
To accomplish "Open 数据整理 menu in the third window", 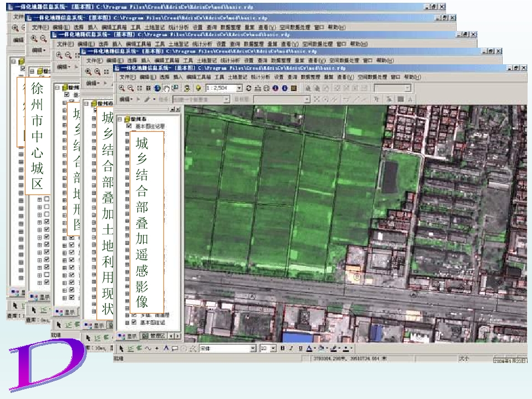I will point(253,44).
